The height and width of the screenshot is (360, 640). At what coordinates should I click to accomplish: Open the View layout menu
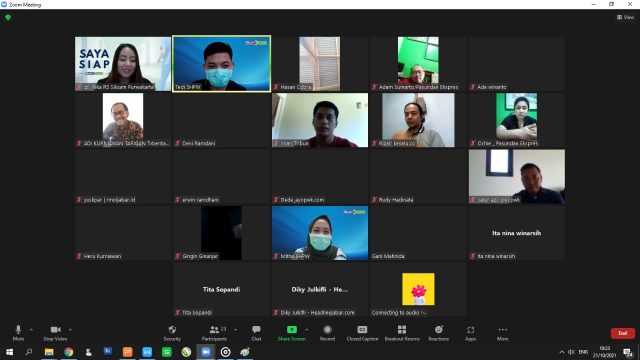pyautogui.click(x=625, y=17)
